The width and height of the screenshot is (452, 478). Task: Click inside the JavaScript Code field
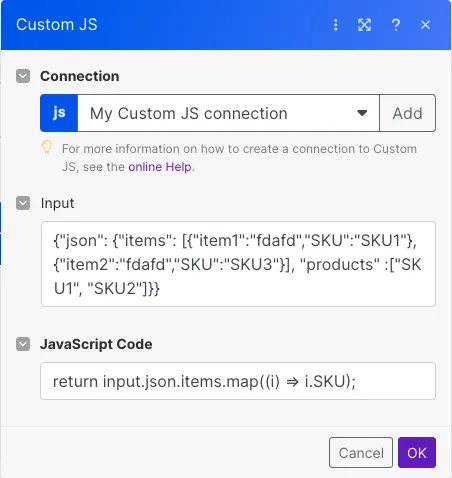point(238,381)
